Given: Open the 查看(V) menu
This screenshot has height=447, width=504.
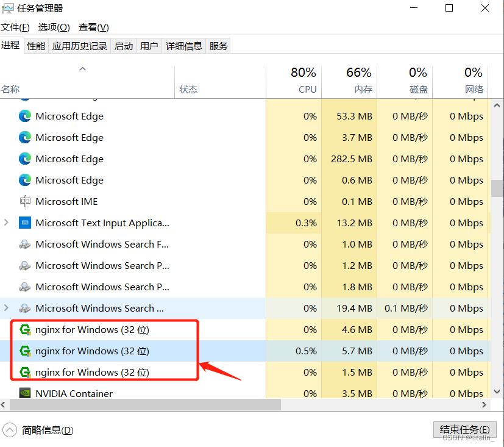Looking at the screenshot, I should coord(93,27).
